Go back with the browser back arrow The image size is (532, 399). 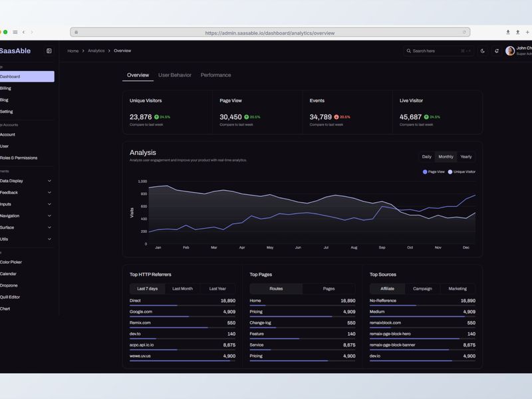pyautogui.click(x=23, y=32)
